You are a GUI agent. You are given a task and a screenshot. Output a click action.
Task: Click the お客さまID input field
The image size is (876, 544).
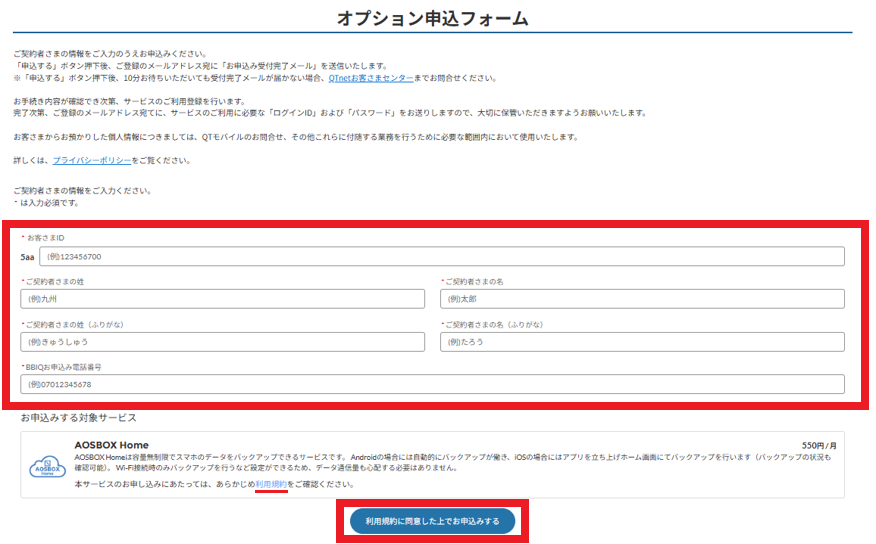441,256
